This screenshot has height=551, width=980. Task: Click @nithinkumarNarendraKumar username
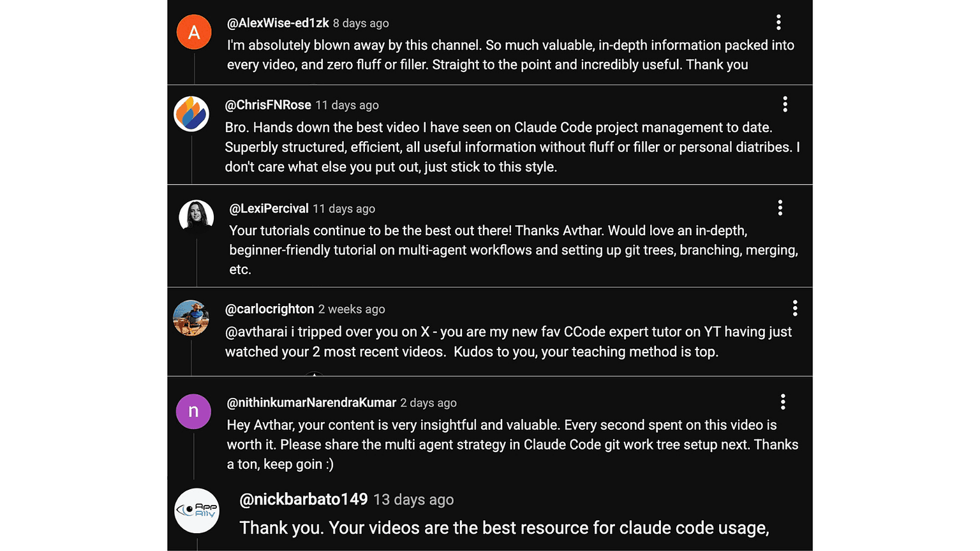(311, 403)
